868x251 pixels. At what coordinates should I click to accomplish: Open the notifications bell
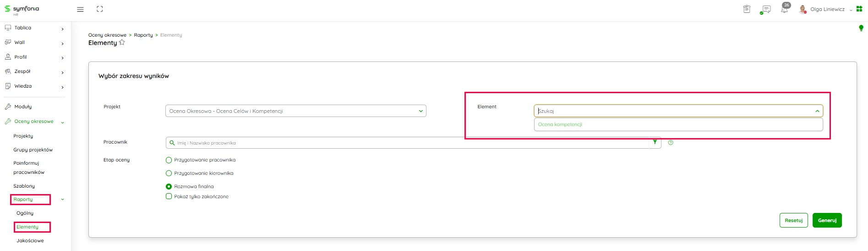coord(784,9)
